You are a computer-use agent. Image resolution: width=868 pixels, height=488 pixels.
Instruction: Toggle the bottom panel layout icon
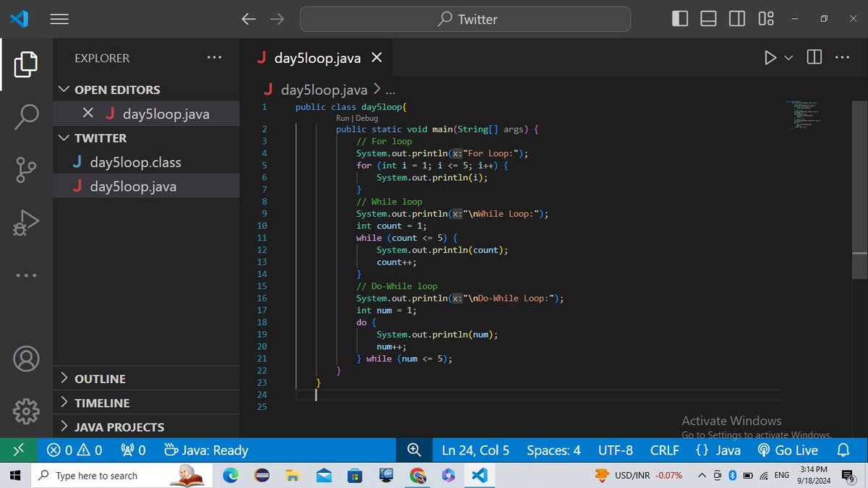(709, 19)
